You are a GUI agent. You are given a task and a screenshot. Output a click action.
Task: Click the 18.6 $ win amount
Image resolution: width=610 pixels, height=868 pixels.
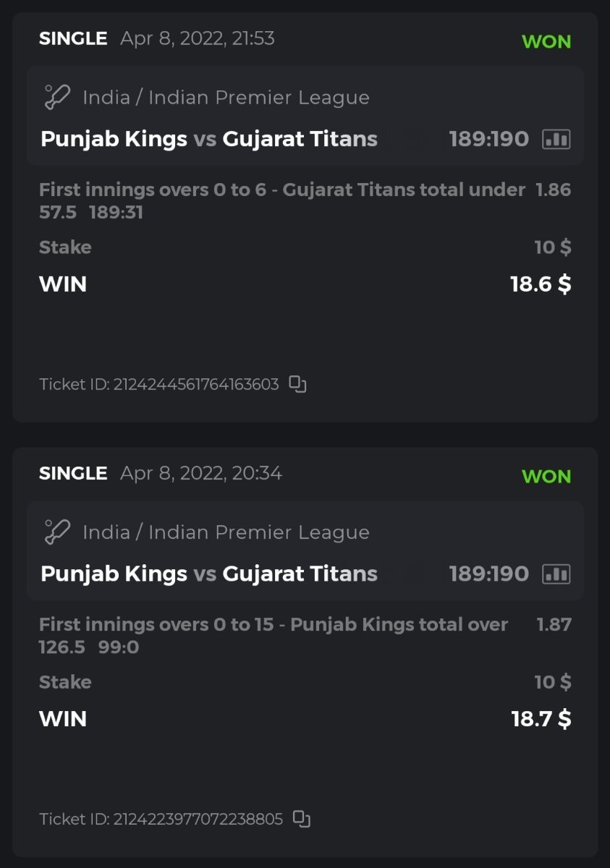(x=541, y=284)
